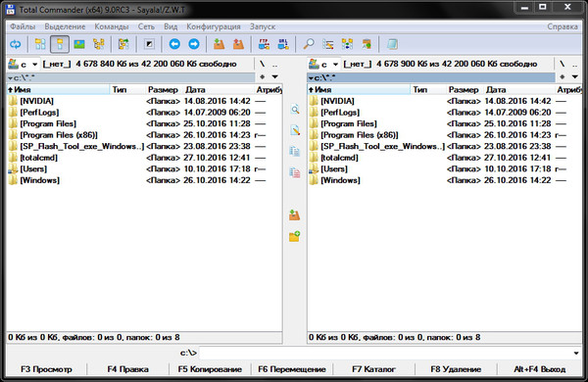Click new folder icon in middle bar

[294, 236]
